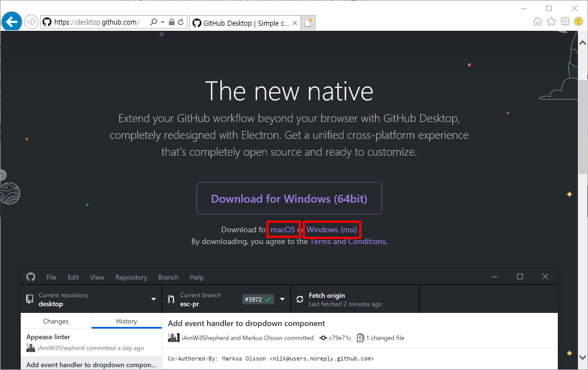Follow the Windows (msi) download link

point(332,230)
